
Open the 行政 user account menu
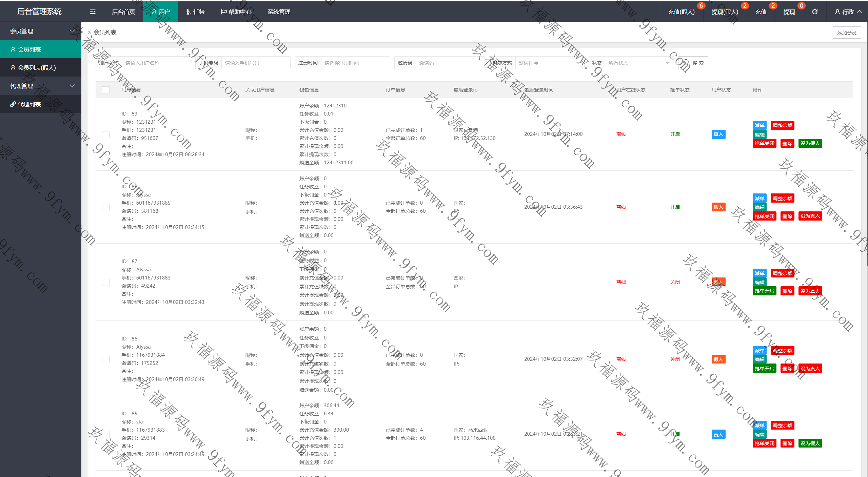click(848, 12)
